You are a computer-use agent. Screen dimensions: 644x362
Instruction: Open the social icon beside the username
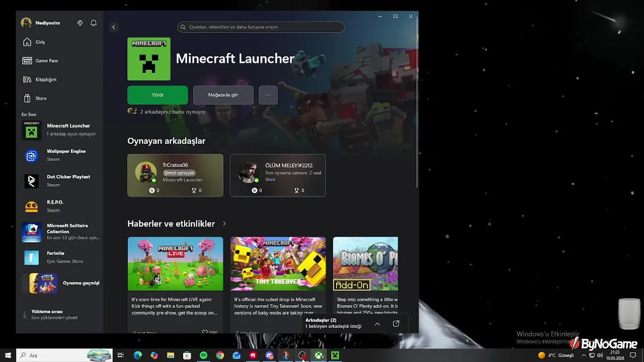[80, 23]
